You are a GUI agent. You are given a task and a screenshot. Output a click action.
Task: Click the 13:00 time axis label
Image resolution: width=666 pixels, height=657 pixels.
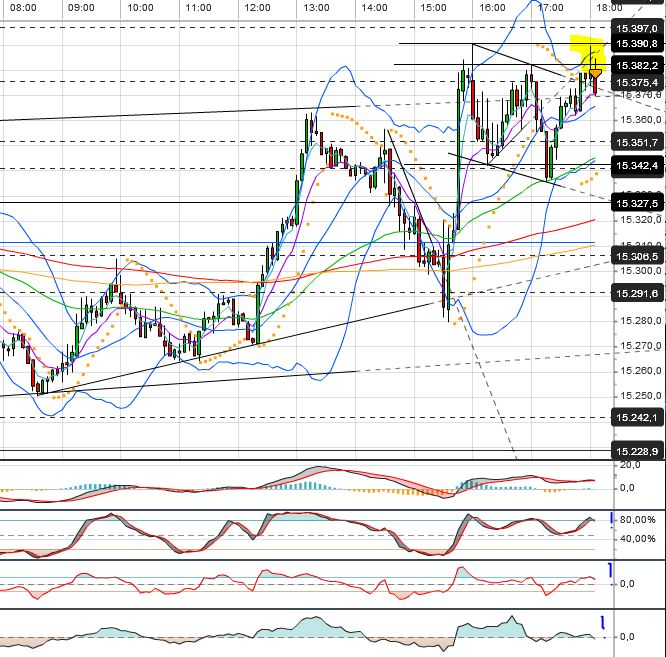coord(316,8)
